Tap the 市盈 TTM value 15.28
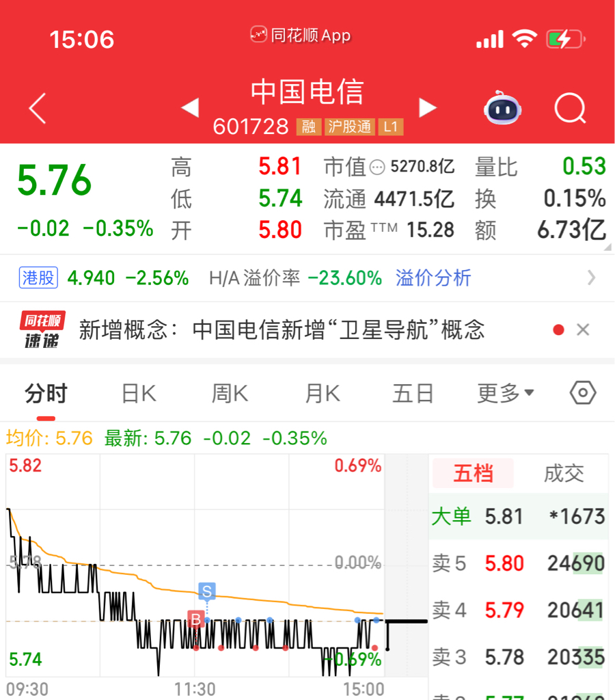615x700 pixels. tap(430, 230)
